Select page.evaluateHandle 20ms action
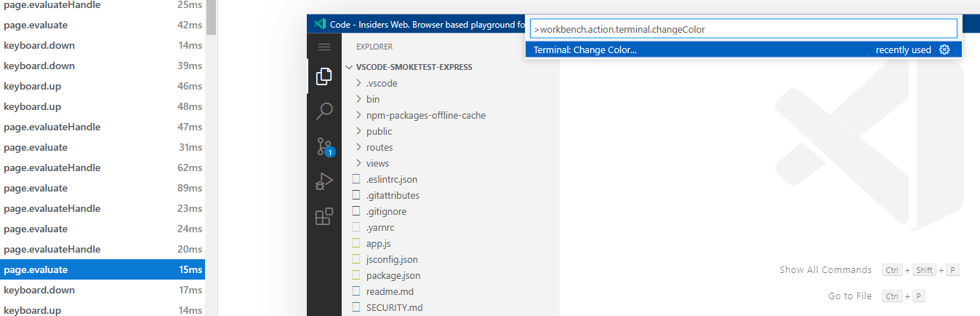Viewport: 980px width, 316px height. point(103,249)
